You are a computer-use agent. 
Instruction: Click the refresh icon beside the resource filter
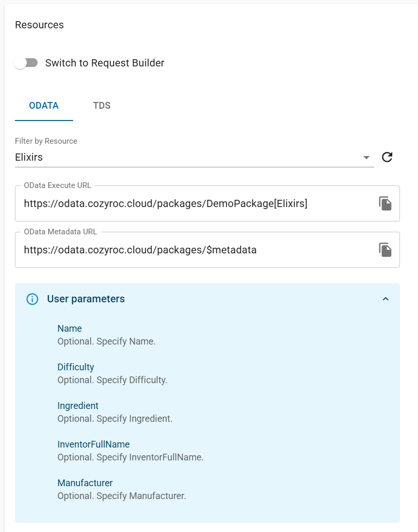click(x=387, y=157)
